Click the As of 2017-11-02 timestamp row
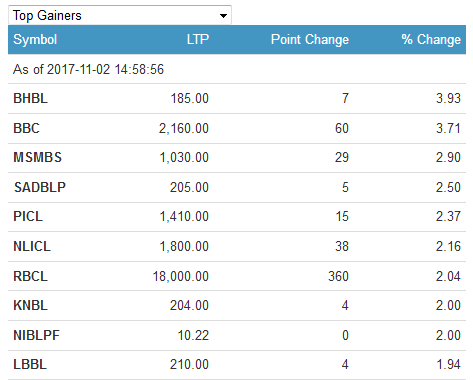The image size is (473, 380). pos(237,69)
